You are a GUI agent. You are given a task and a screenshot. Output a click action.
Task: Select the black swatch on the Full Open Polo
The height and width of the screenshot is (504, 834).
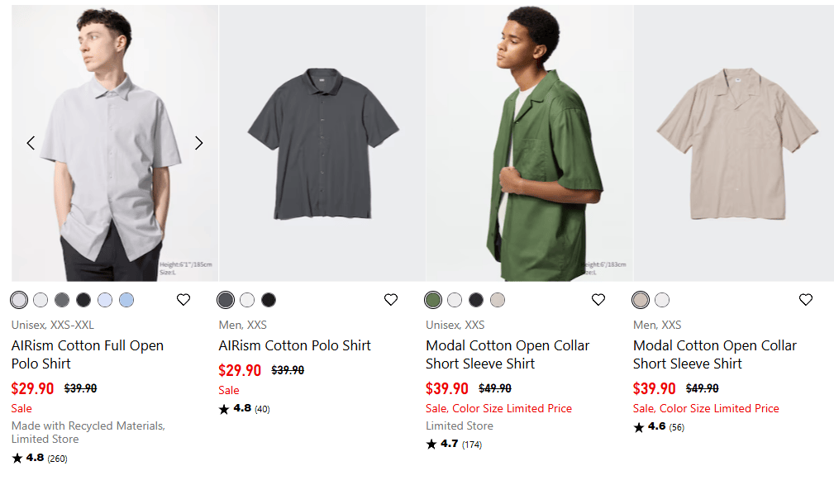83,300
